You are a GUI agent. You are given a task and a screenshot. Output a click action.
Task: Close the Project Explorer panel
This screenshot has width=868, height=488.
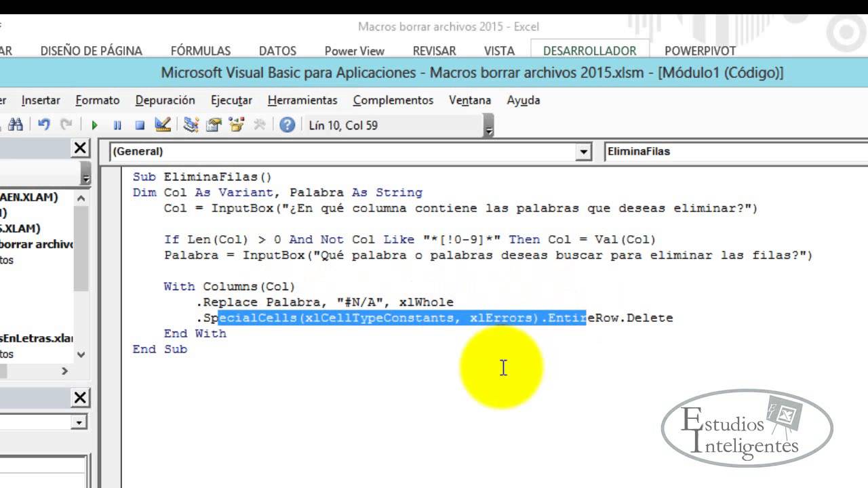pyautogui.click(x=80, y=148)
